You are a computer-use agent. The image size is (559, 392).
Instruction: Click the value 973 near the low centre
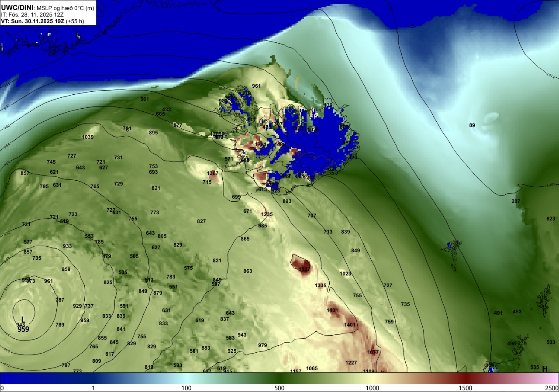click(31, 281)
